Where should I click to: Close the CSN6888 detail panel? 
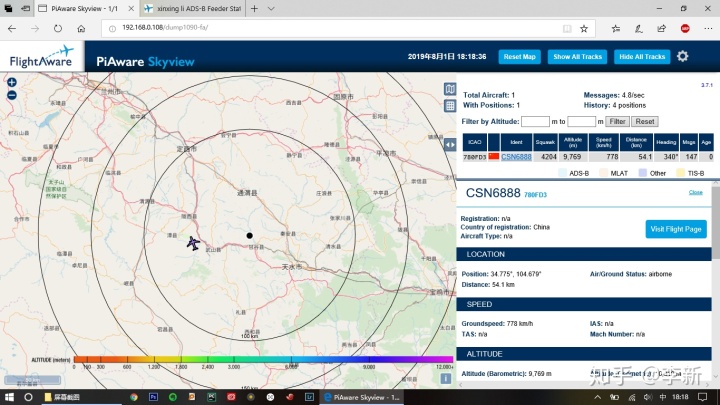coord(696,192)
